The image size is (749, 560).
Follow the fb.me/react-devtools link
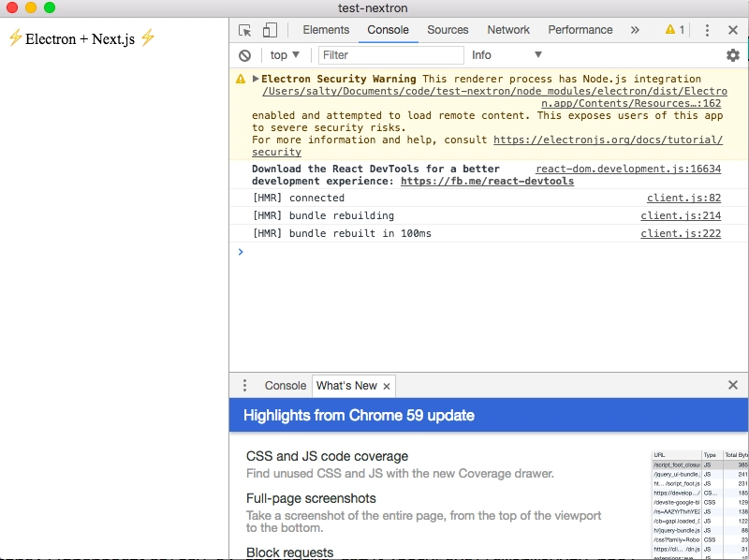pyautogui.click(x=487, y=181)
